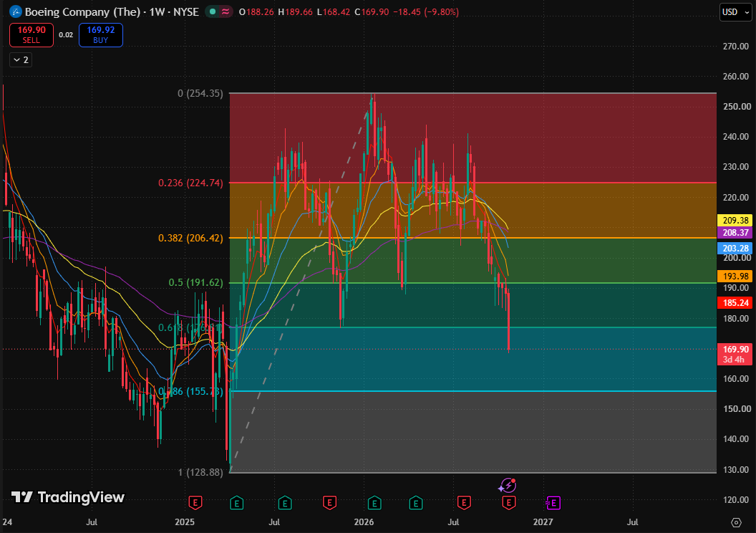Select the 0.236 (224.74) Fibonacci level label
Screen dimensions: 756x533
point(191,183)
